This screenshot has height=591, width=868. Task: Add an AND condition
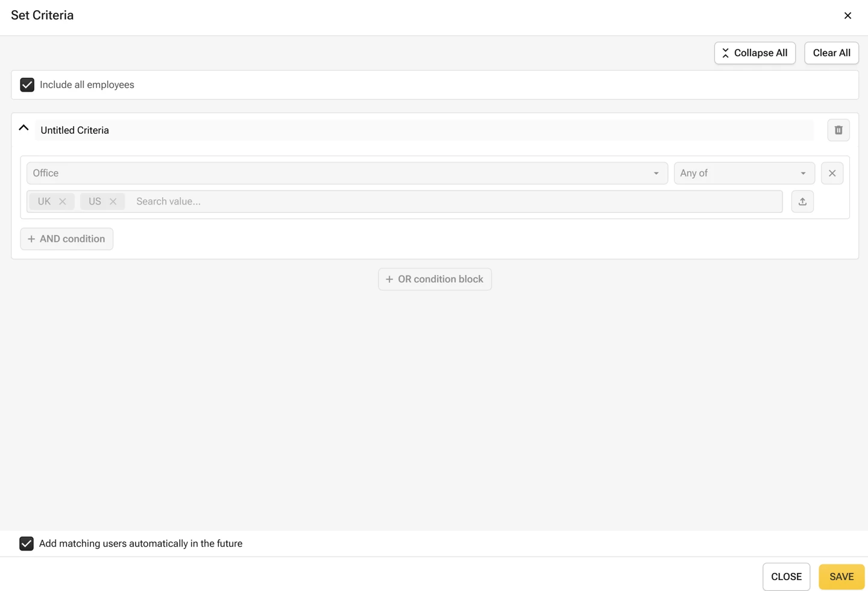[66, 239]
